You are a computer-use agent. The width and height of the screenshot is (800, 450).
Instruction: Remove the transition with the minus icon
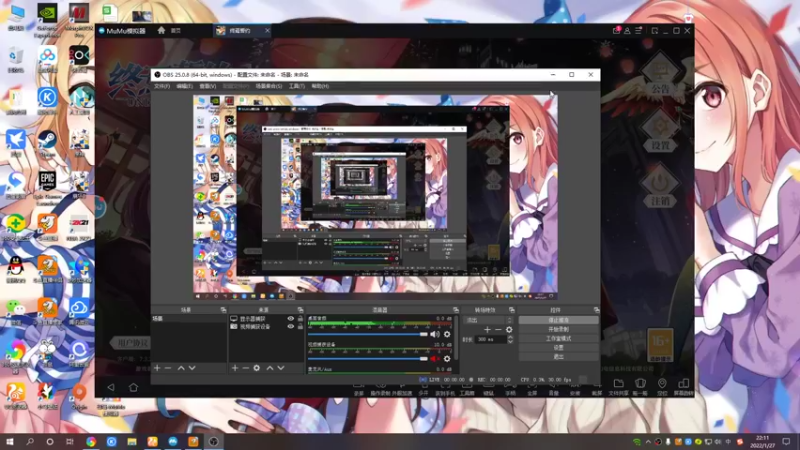[x=498, y=330]
